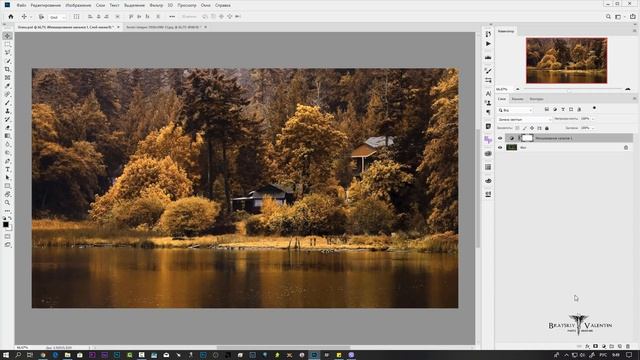The image size is (640, 360).
Task: Open the blending mode dropdown
Action: pos(524,119)
